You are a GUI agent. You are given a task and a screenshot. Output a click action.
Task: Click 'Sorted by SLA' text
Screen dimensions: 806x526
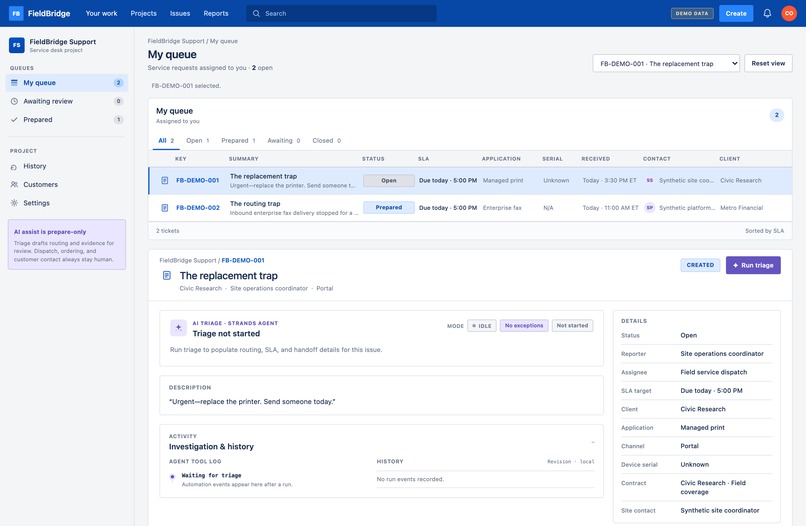pyautogui.click(x=764, y=231)
